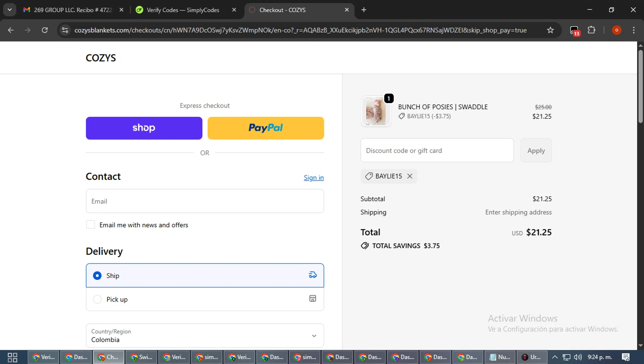Close the Checkout - COZYS tab
Image resolution: width=644 pixels, height=364 pixels.
tap(347, 10)
